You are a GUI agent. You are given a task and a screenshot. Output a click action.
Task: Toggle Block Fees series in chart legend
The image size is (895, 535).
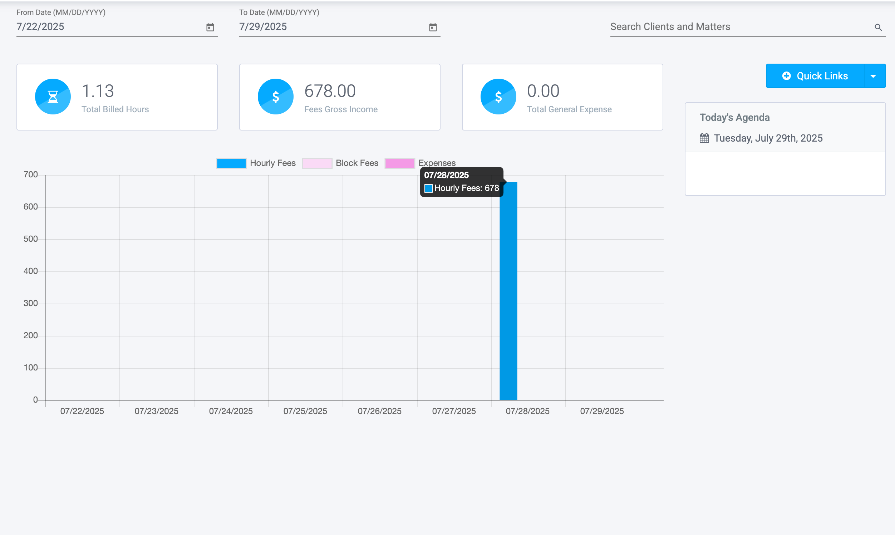click(356, 163)
